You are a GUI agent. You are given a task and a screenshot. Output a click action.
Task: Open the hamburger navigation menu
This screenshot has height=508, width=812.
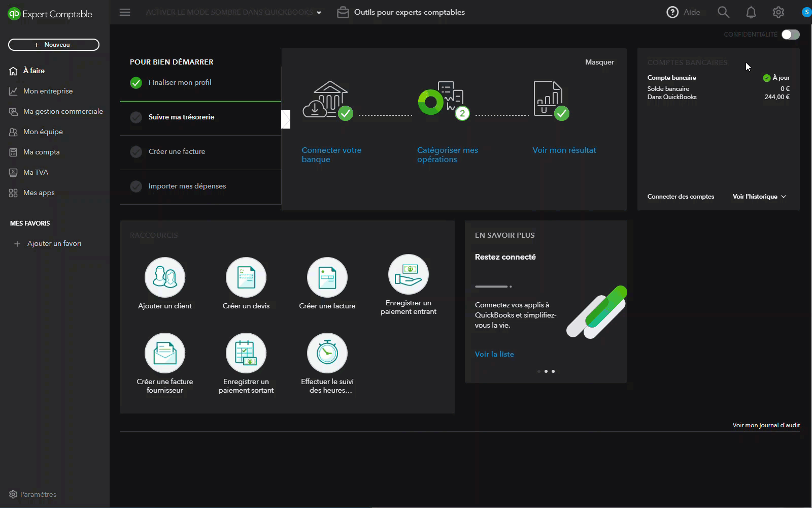[125, 12]
